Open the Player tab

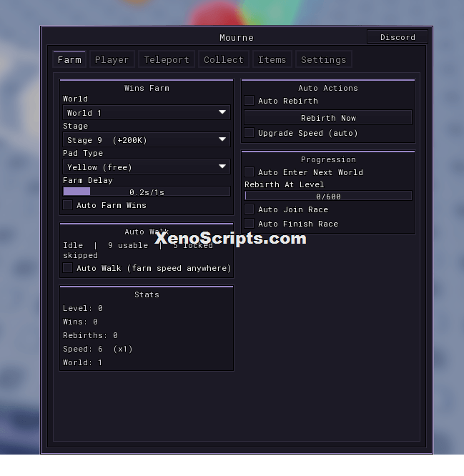[x=112, y=59]
